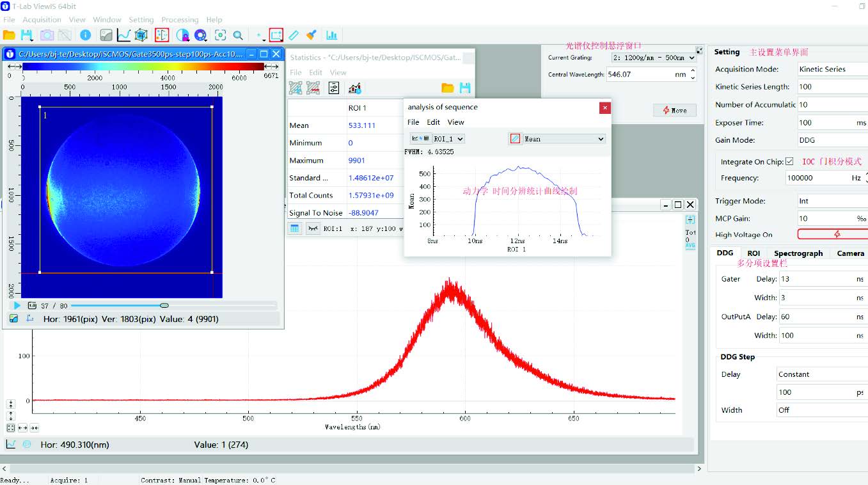The image size is (868, 485).
Task: Select the line chart tool in toolbar
Action: 124,35
